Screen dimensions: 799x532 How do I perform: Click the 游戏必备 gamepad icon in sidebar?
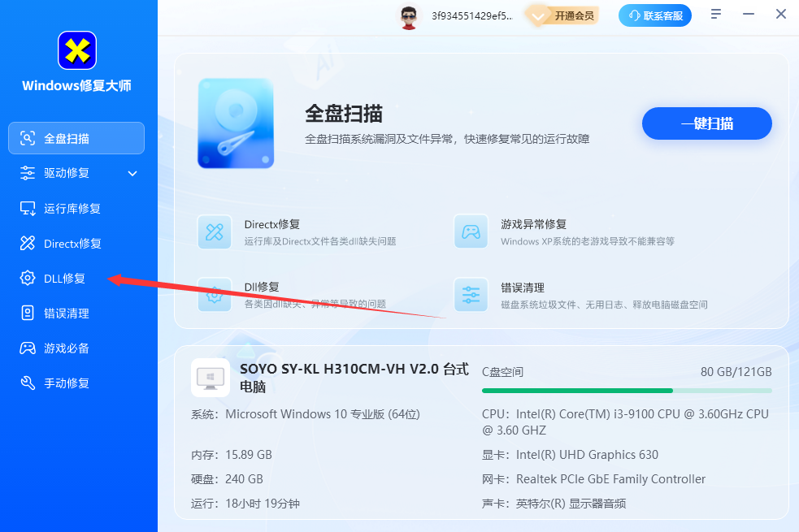28,348
